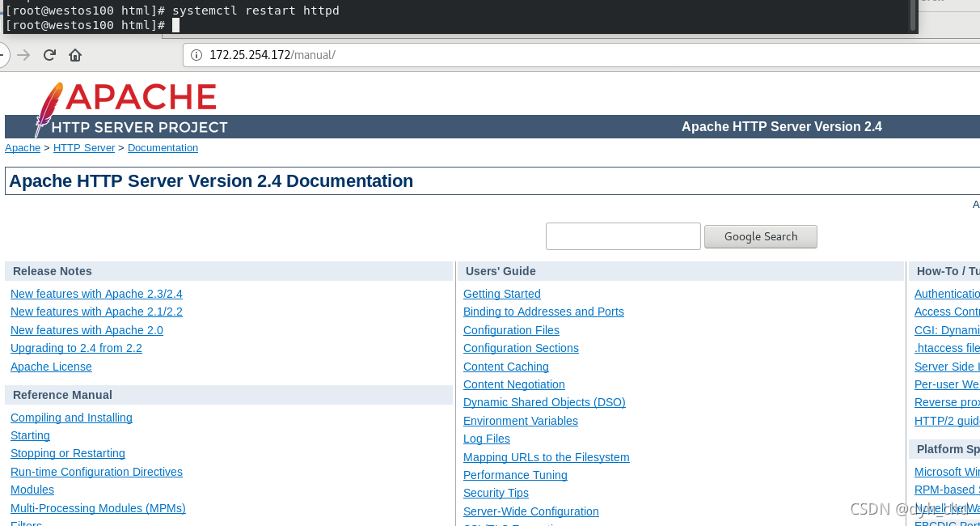Open the Content Negotiation link
Viewport: 980px width, 526px height.
(x=514, y=384)
